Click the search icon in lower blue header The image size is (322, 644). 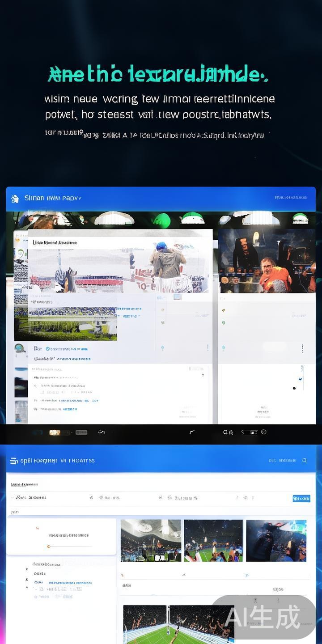[x=305, y=460]
